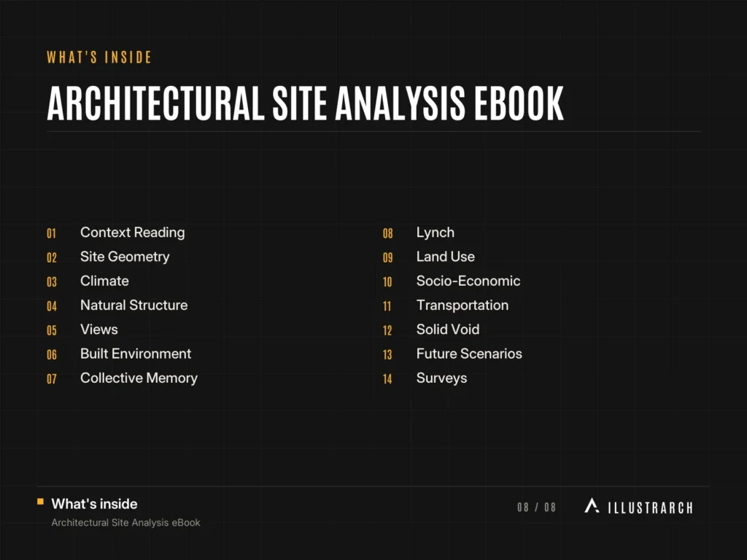This screenshot has width=747, height=560.
Task: Select the 'Views' chapter entry
Action: coord(98,330)
